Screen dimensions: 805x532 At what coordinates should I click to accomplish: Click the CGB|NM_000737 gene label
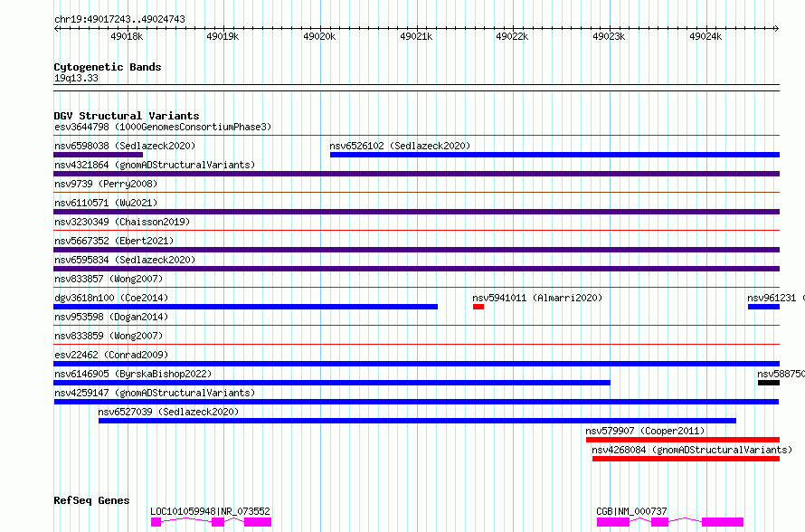[x=631, y=511]
